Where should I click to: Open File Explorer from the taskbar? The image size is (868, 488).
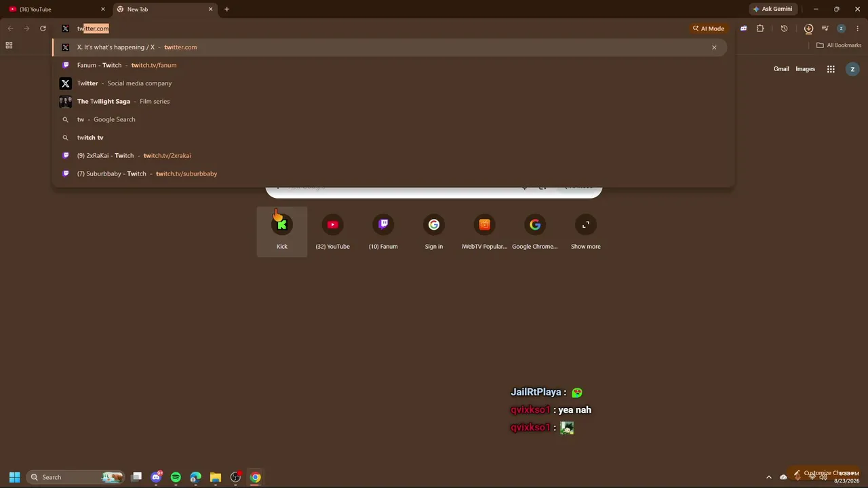pos(216,477)
